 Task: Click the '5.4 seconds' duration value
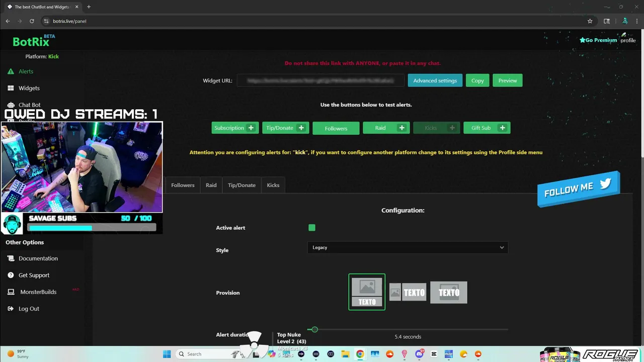pyautogui.click(x=408, y=337)
